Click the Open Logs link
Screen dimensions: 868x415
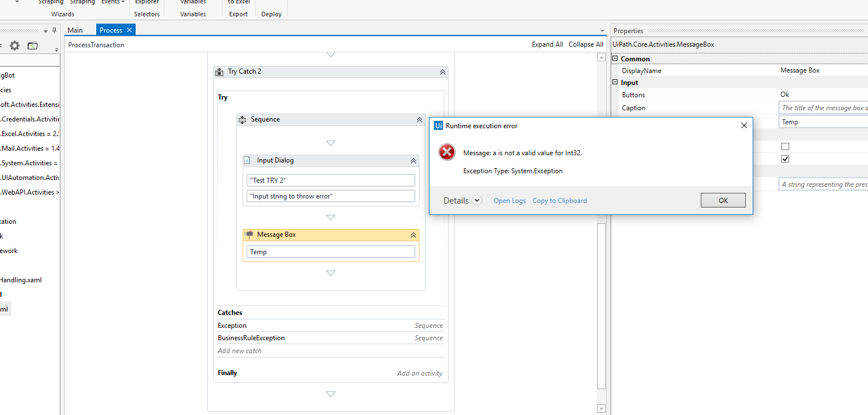[509, 200]
